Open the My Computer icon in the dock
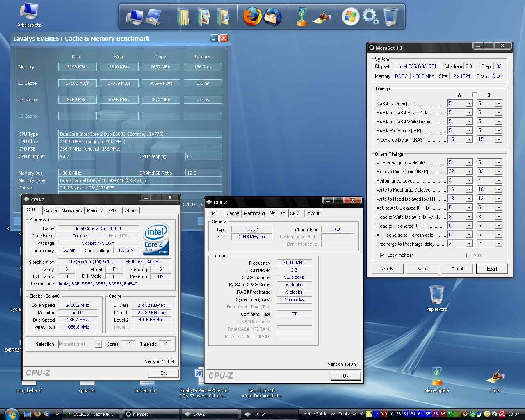Viewport: 525px width, 420px height. 135,17
